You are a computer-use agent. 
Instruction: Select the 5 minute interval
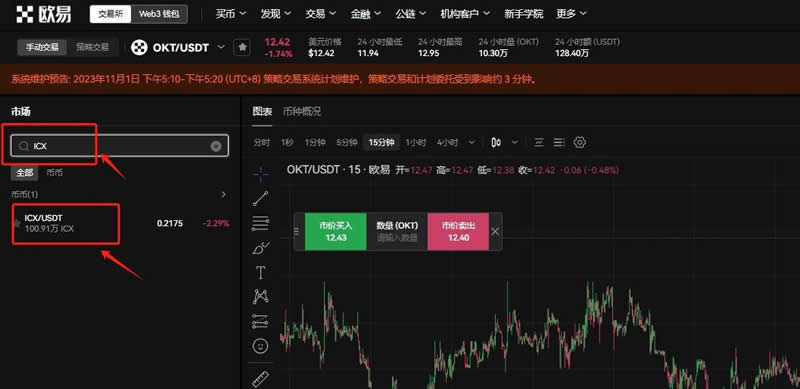point(346,142)
